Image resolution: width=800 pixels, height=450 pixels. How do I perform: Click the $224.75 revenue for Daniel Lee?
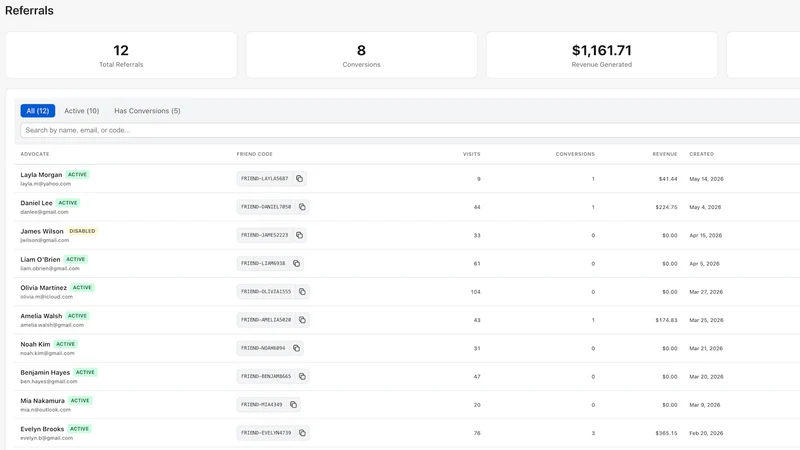click(666, 207)
